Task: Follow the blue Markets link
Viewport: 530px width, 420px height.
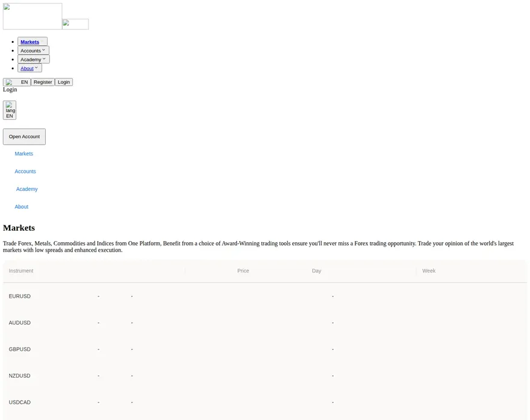Action: (23, 154)
